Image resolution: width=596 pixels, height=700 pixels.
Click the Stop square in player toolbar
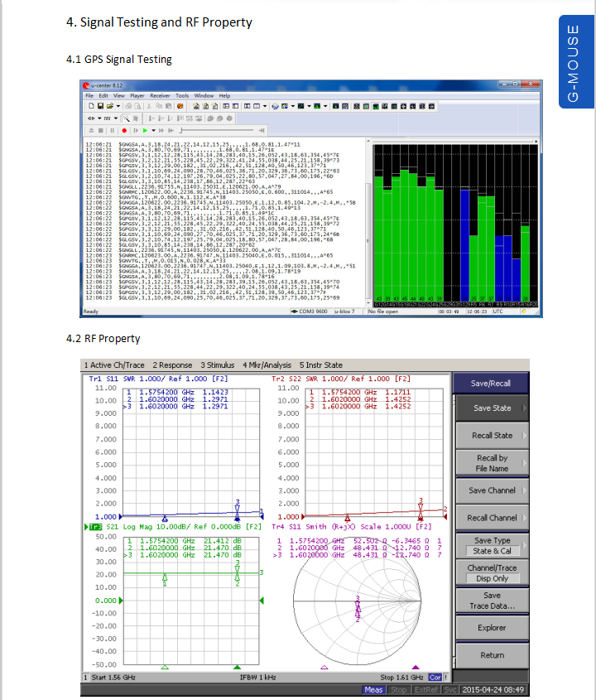[101, 130]
